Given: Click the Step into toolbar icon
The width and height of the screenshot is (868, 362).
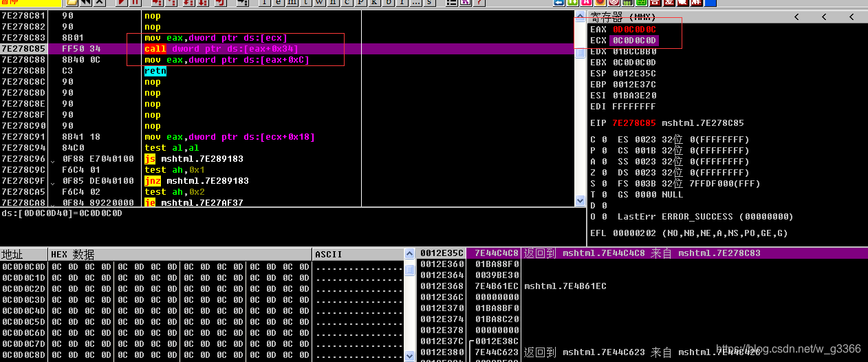Looking at the screenshot, I should click(157, 3).
